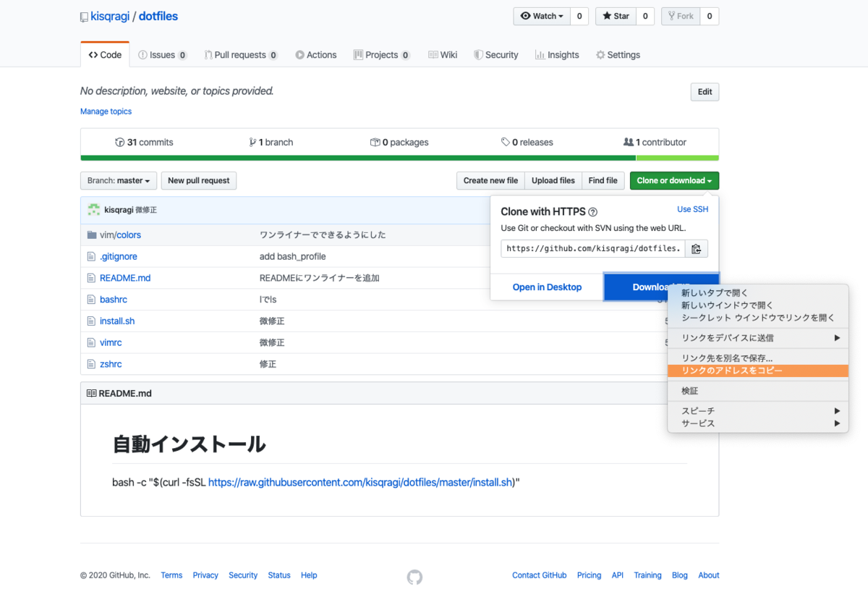Choose 検証 in context menu
The image size is (868, 608).
(758, 391)
